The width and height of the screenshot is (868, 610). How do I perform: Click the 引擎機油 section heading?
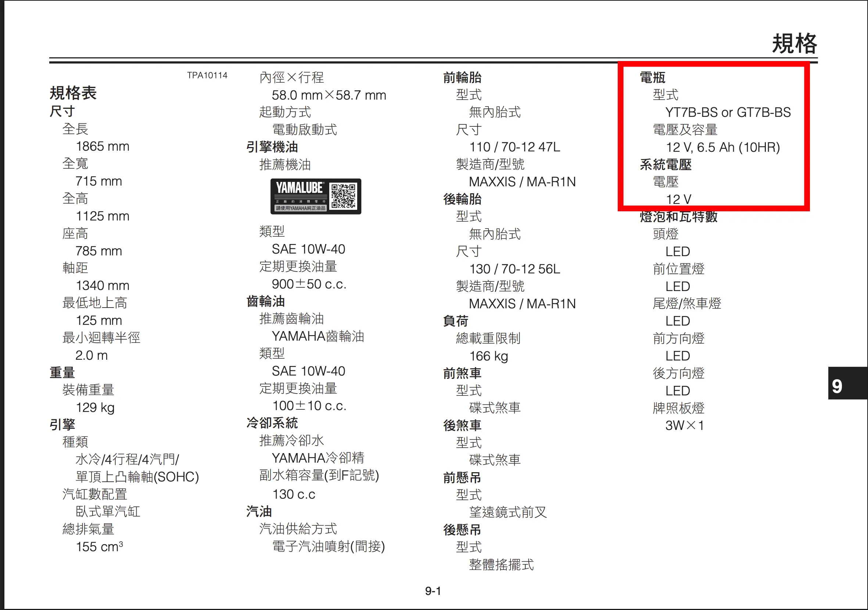pyautogui.click(x=272, y=147)
